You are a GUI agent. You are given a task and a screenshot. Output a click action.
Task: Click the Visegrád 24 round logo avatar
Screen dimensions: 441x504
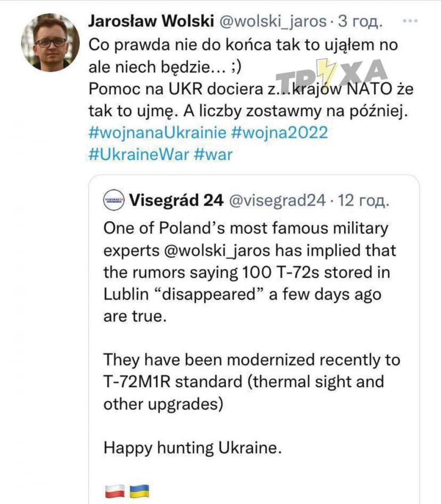coord(113,200)
